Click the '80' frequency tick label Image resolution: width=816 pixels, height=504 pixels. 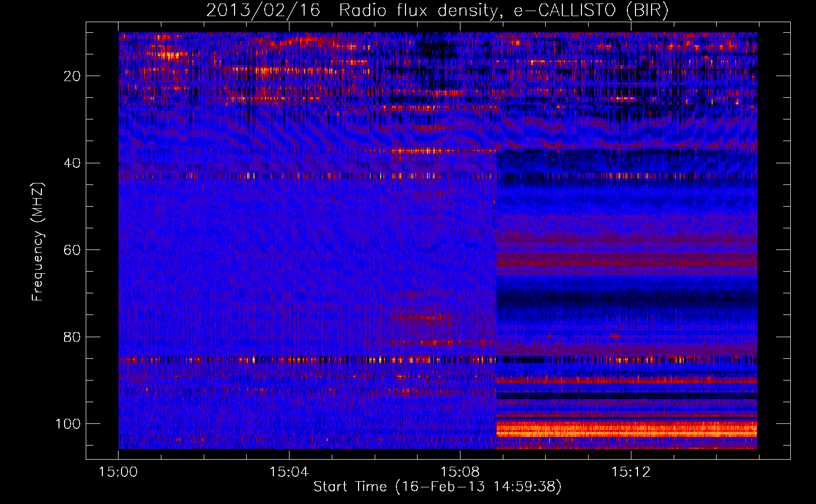tap(73, 337)
